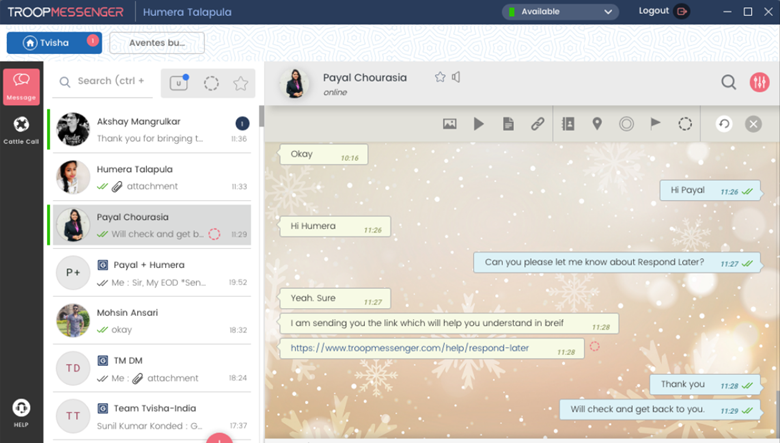Viewport: 780px width, 443px height.
Task: Filter chat by videos
Action: pyautogui.click(x=479, y=124)
